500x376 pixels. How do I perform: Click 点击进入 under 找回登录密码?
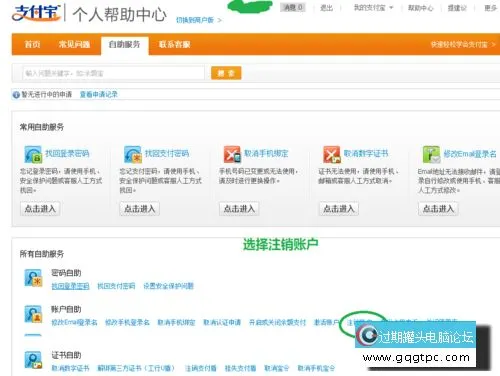[x=40, y=209]
